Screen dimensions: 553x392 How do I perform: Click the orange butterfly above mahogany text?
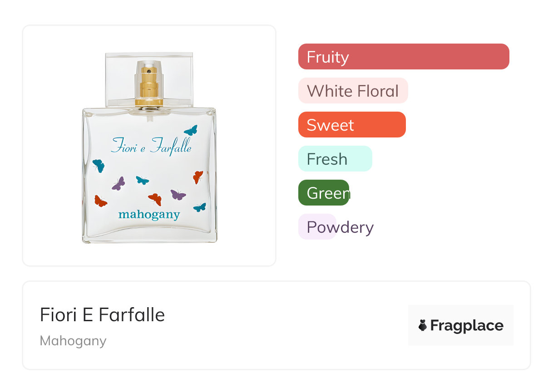click(x=155, y=199)
